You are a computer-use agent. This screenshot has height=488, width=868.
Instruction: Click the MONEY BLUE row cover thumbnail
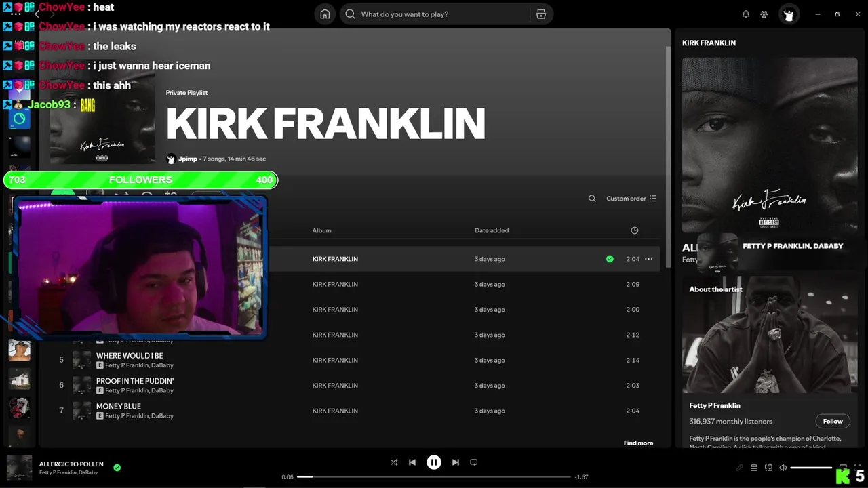click(81, 411)
